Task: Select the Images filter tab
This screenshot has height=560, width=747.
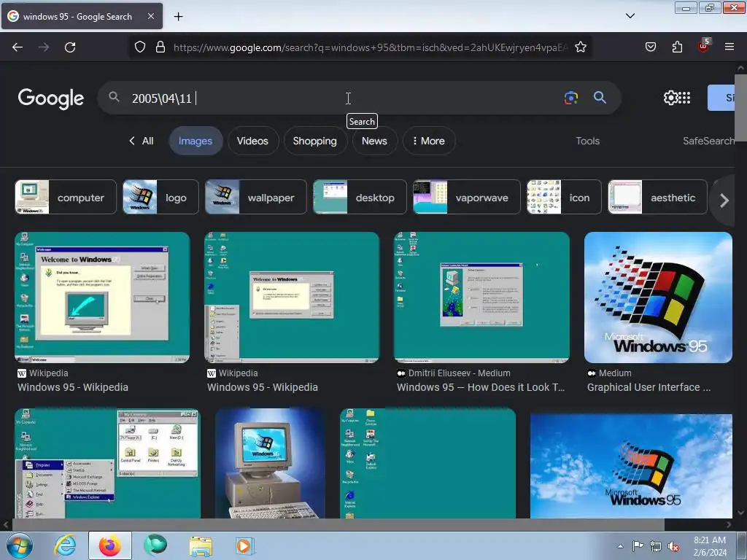Action: [196, 141]
